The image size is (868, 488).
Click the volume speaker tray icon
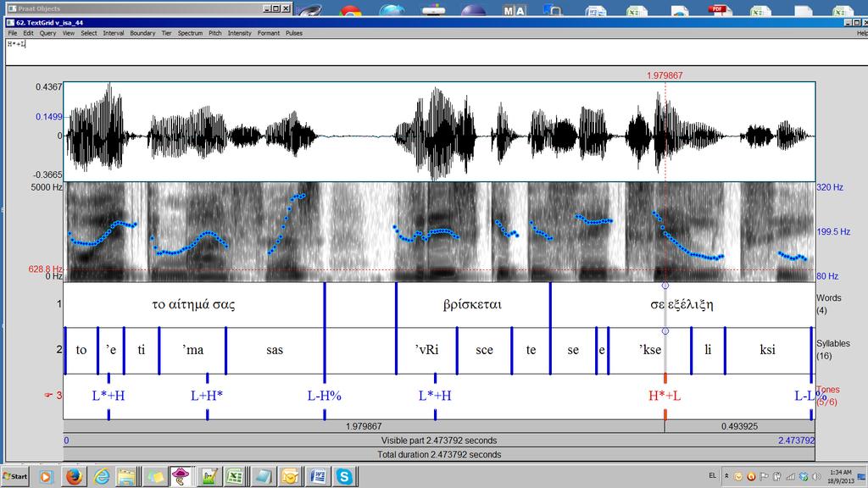pyautogui.click(x=816, y=476)
